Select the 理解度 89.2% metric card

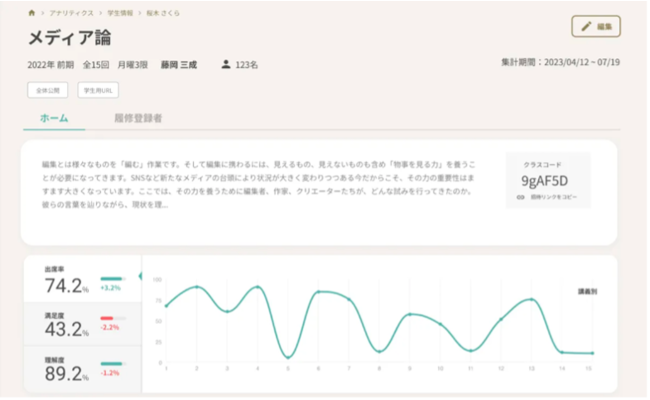click(82, 368)
